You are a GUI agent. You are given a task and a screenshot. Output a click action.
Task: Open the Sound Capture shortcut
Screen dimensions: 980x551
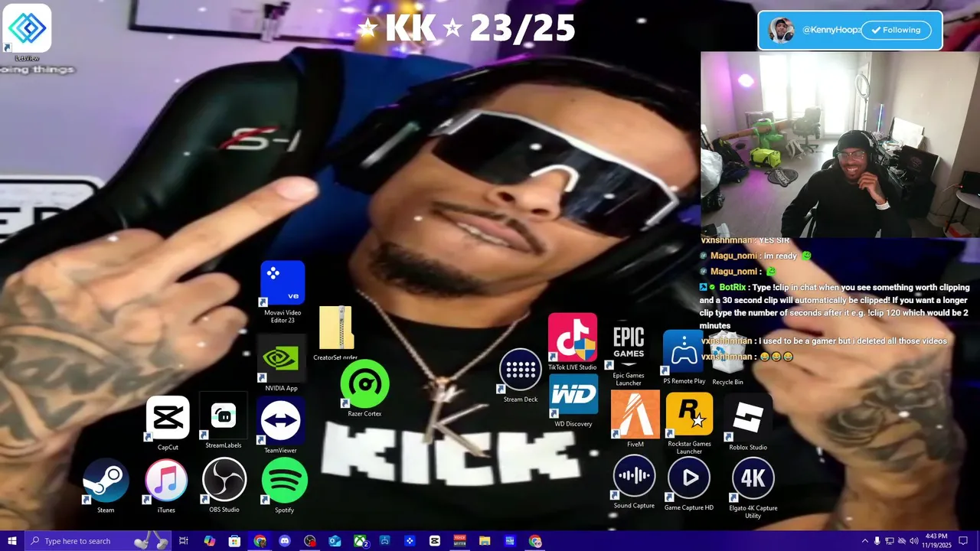point(634,482)
